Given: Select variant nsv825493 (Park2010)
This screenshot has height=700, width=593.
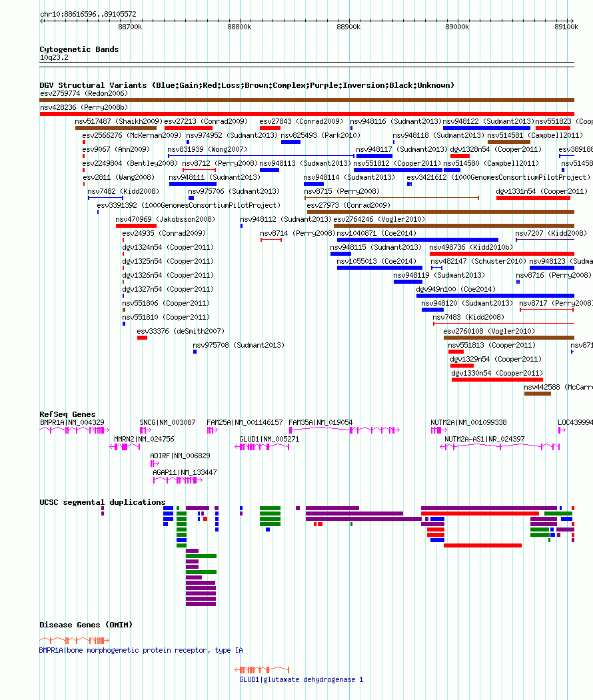Looking at the screenshot, I should (x=320, y=135).
